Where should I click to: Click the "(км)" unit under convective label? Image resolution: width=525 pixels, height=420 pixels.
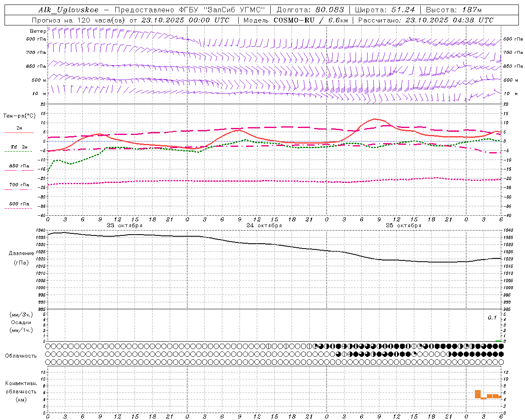point(21,399)
